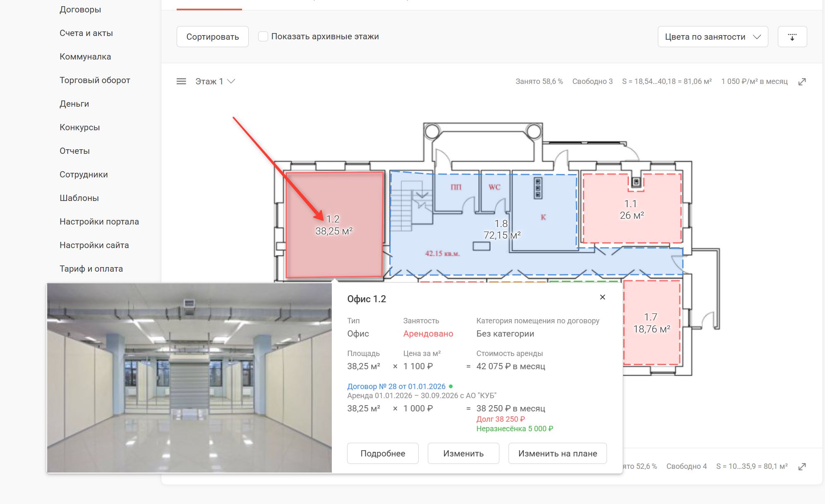Click the hamburger menu icon beside Этаж 1
The width and height of the screenshot is (825, 504).
point(181,81)
